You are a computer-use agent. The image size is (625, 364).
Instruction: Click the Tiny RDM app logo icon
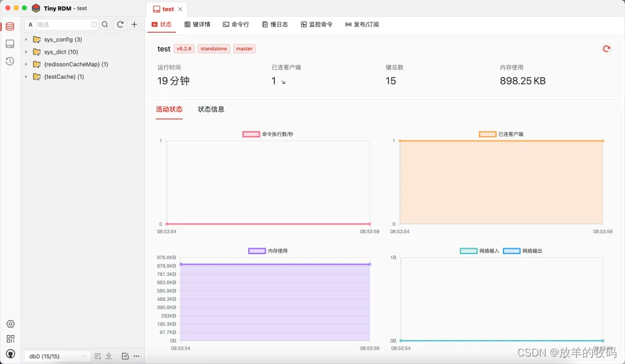click(36, 8)
